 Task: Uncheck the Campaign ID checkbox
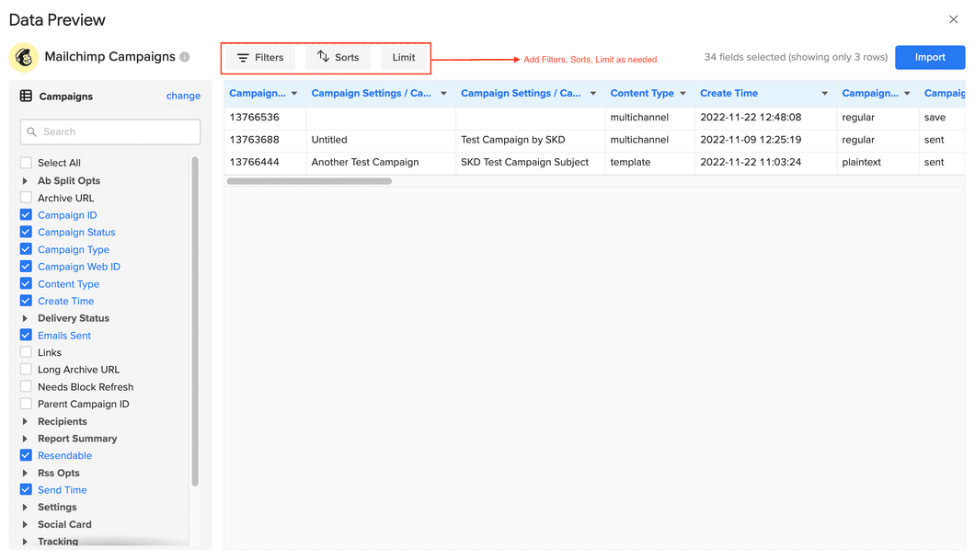pos(26,215)
